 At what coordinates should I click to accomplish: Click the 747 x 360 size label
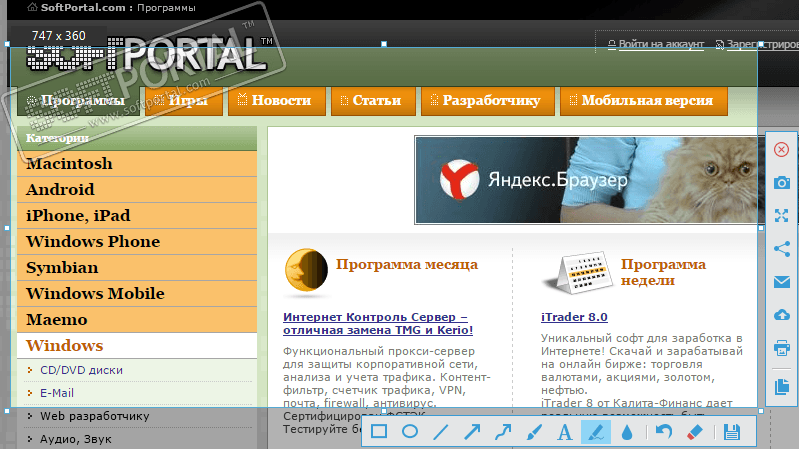(x=59, y=36)
